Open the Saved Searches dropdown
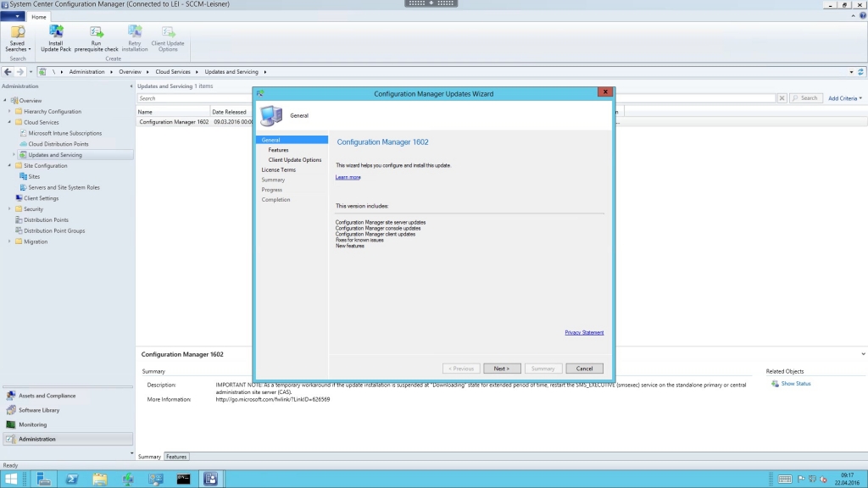This screenshot has width=868, height=488. [x=17, y=38]
